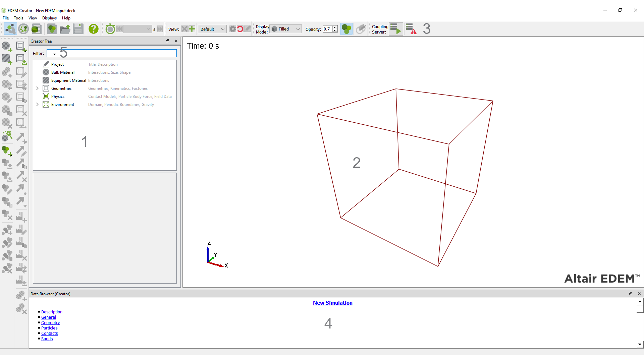The height and width of the screenshot is (362, 644).
Task: Click the Save floppy disk icon
Action: (78, 29)
